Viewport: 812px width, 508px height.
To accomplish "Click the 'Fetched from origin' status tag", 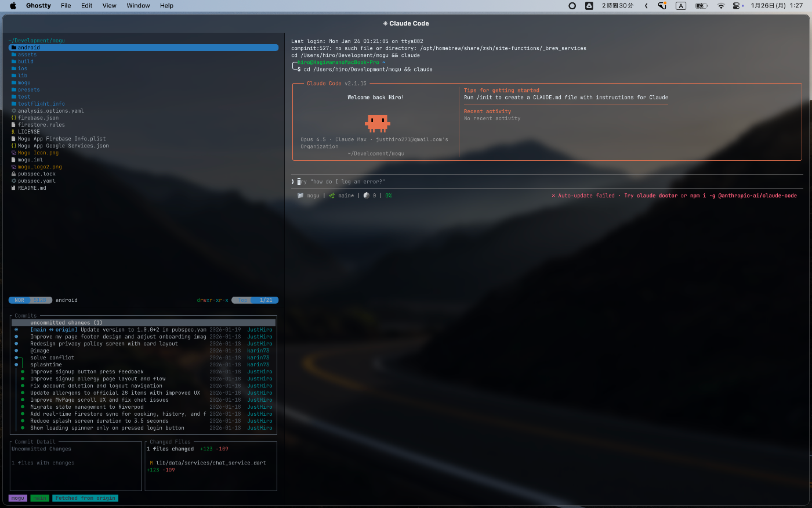I will pyautogui.click(x=85, y=498).
